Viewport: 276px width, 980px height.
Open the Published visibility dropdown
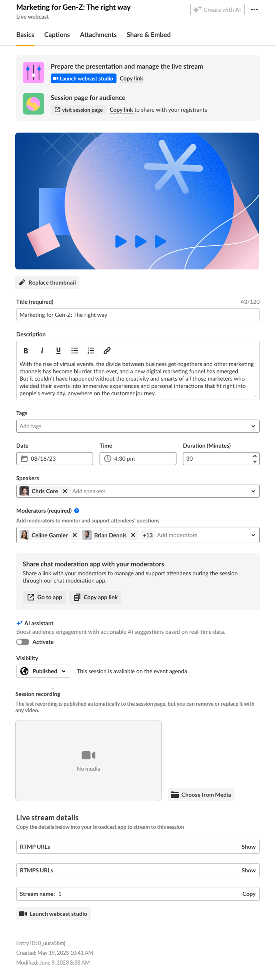click(43, 671)
